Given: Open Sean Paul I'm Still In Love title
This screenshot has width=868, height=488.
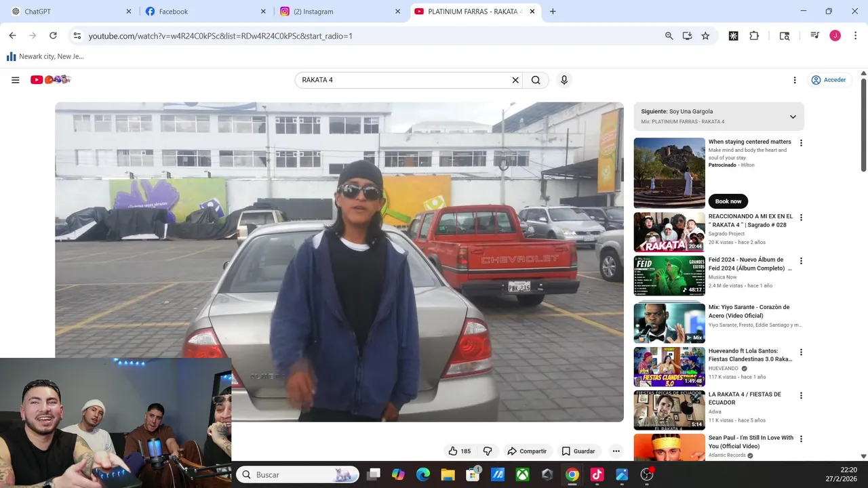Looking at the screenshot, I should coord(751,441).
